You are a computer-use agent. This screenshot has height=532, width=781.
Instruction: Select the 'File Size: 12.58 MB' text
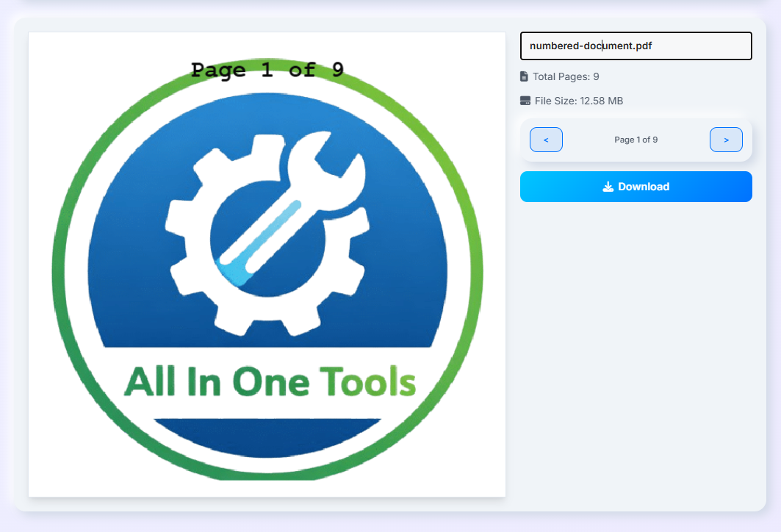[579, 101]
